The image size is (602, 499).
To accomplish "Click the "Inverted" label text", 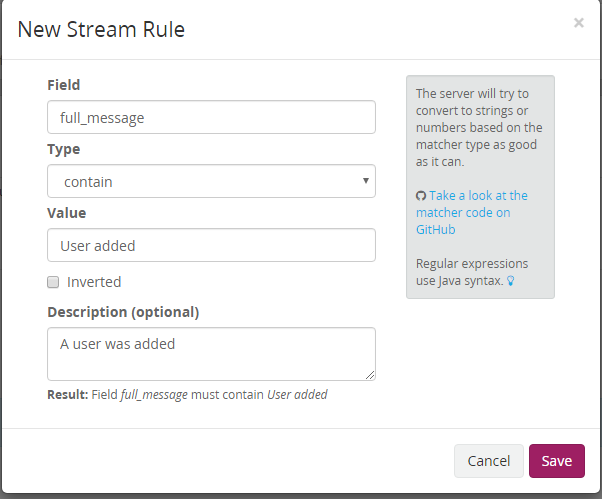I will (x=94, y=282).
